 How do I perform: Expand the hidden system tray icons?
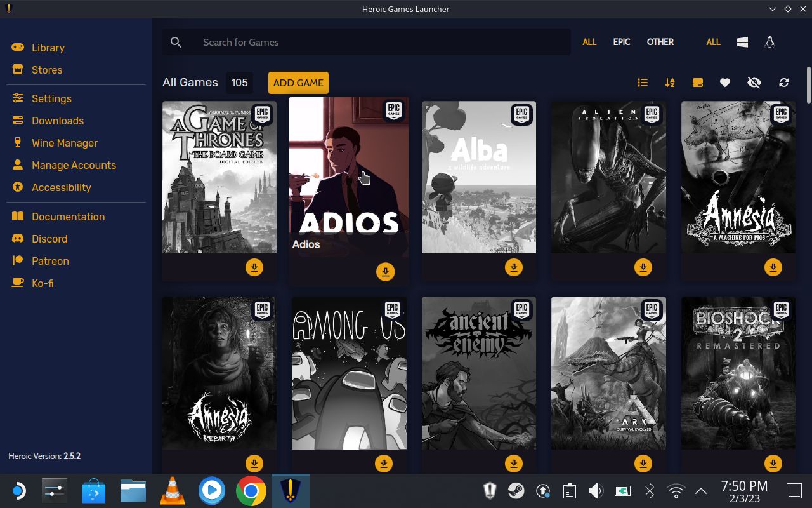701,491
